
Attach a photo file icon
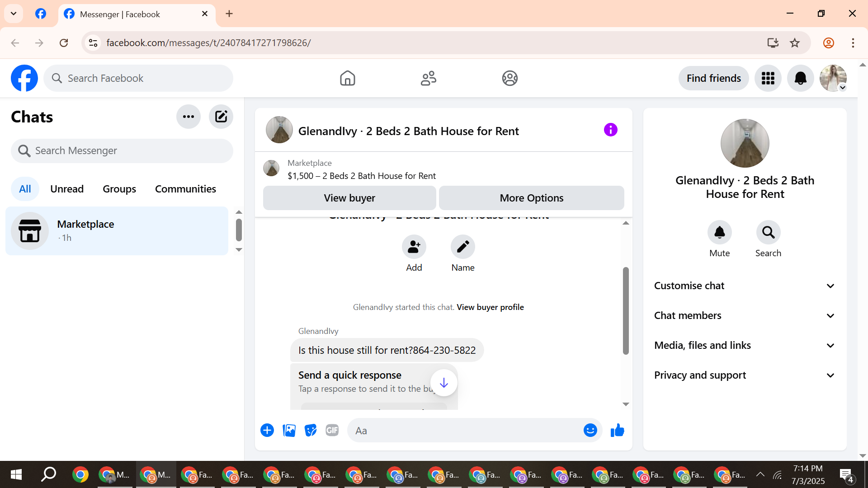pos(289,431)
